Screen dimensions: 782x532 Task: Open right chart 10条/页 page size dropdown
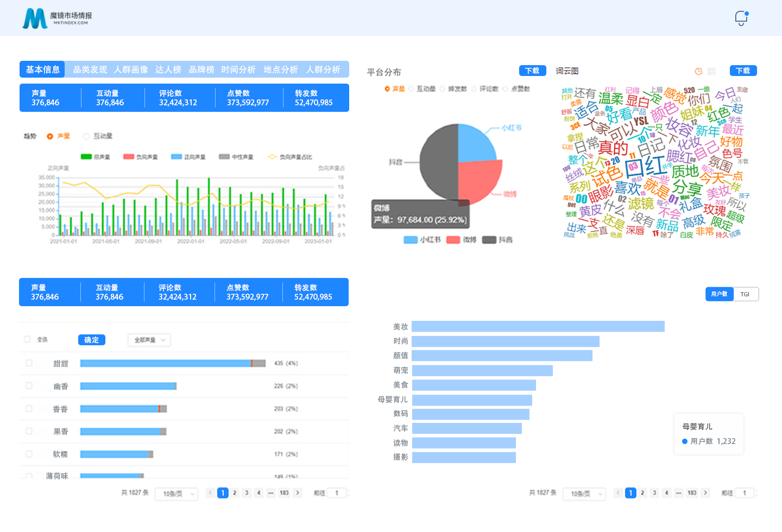pos(584,493)
